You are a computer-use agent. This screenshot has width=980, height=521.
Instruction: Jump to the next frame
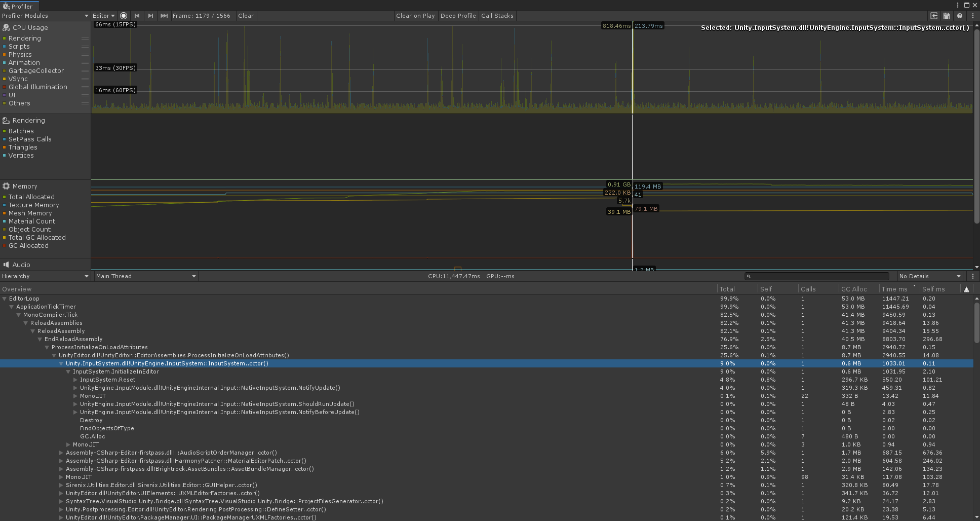click(151, 16)
